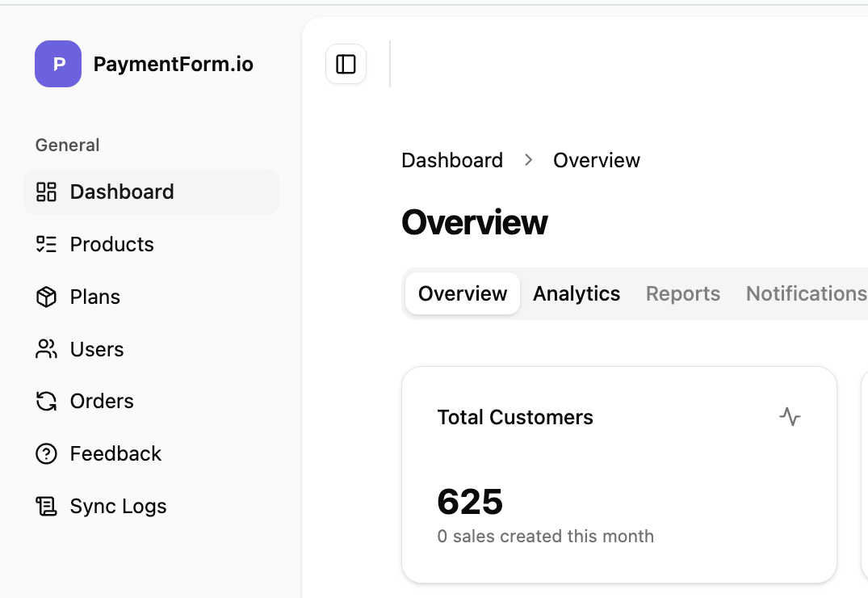Switch to the Reports tab
868x598 pixels.
point(683,293)
